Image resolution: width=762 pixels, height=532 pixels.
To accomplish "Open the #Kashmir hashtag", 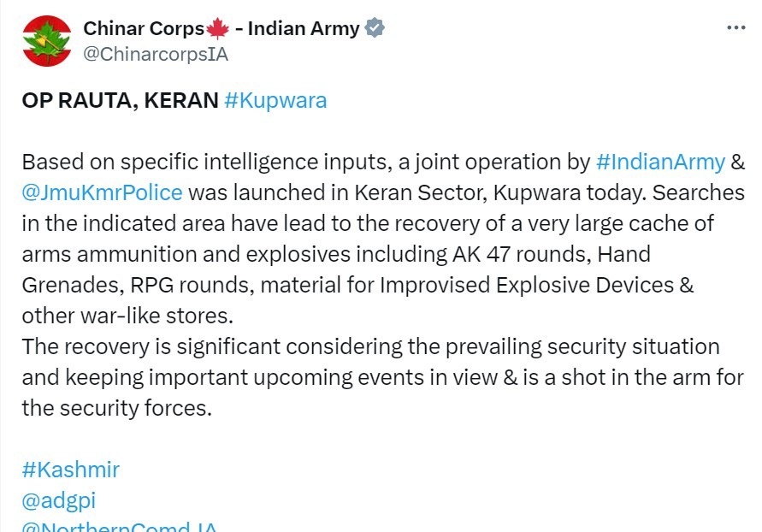I will click(x=70, y=470).
